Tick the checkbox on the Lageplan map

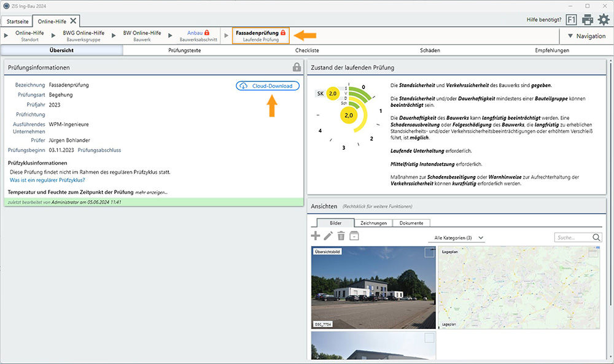(x=593, y=252)
